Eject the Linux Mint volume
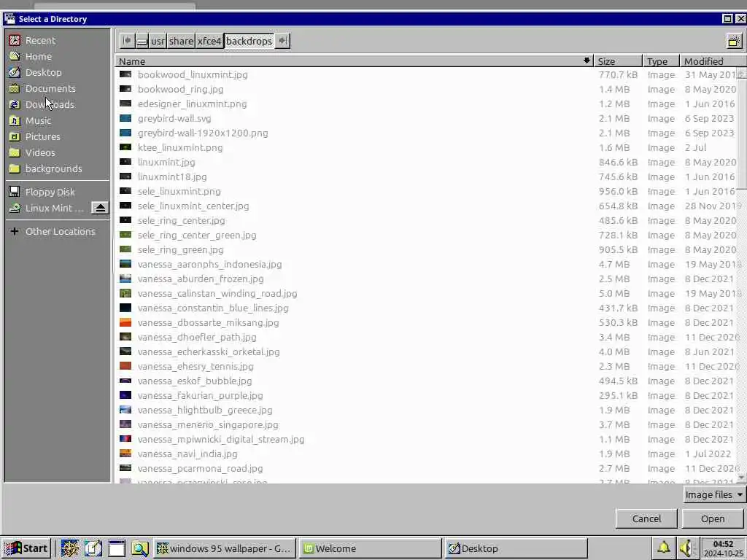The image size is (747, 560). [100, 208]
